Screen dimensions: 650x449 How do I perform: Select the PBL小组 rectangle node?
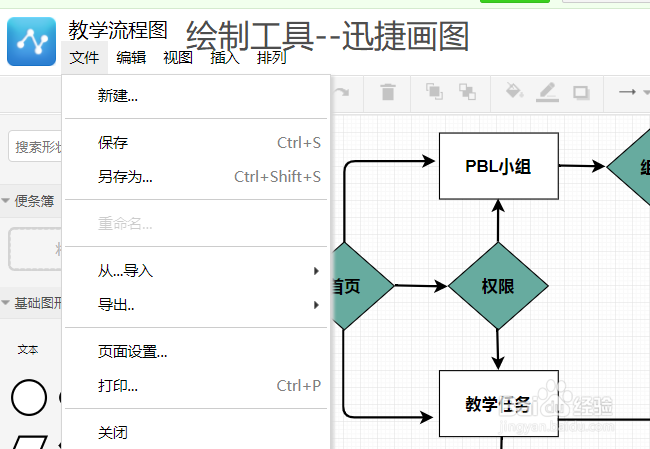pos(499,166)
